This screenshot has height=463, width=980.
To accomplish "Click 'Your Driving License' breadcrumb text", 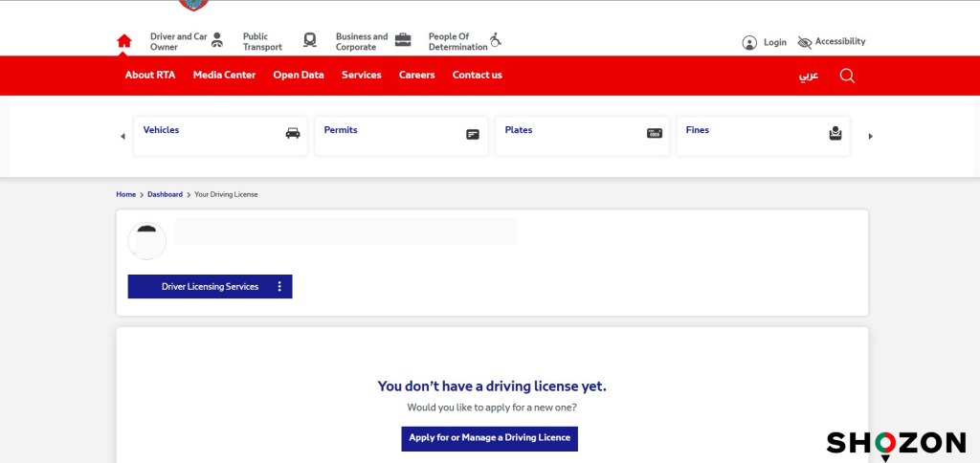I will point(226,194).
